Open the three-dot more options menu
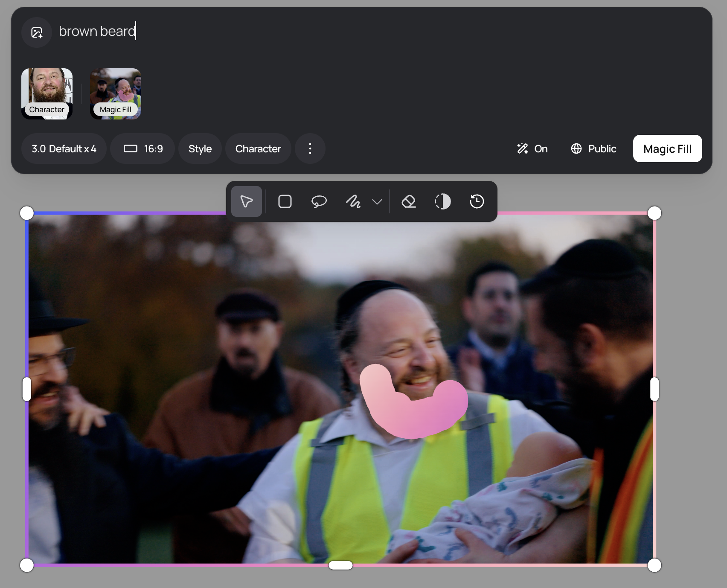This screenshot has width=727, height=588. click(x=310, y=148)
